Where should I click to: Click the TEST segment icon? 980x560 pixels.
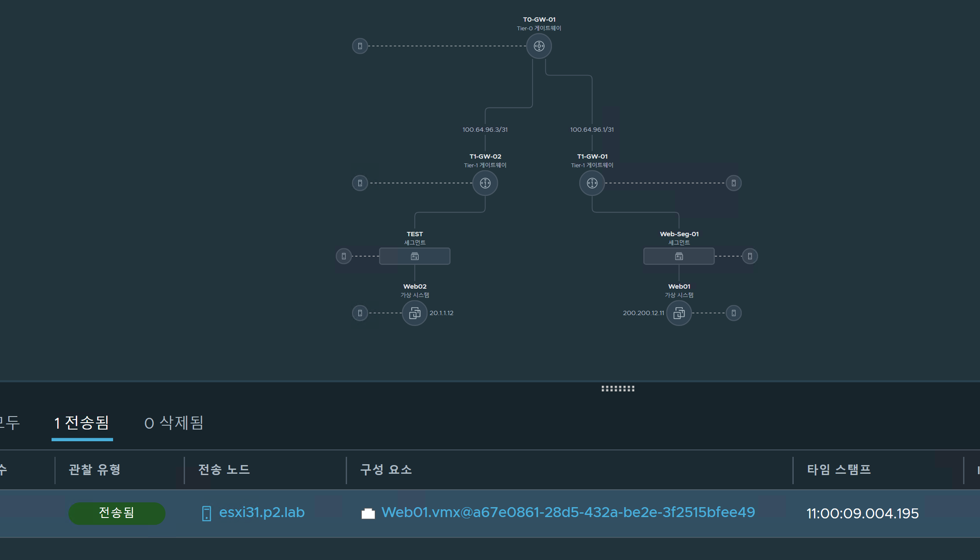(x=415, y=256)
